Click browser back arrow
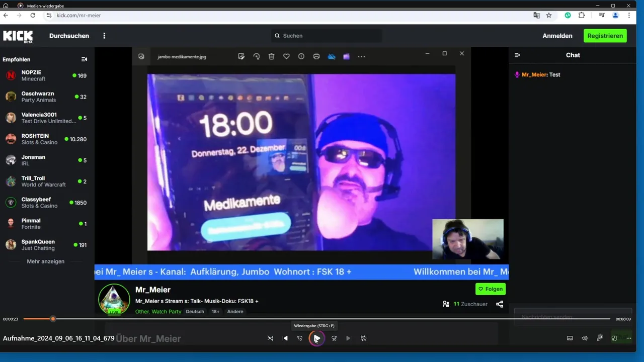This screenshot has width=644, height=362. (6, 16)
